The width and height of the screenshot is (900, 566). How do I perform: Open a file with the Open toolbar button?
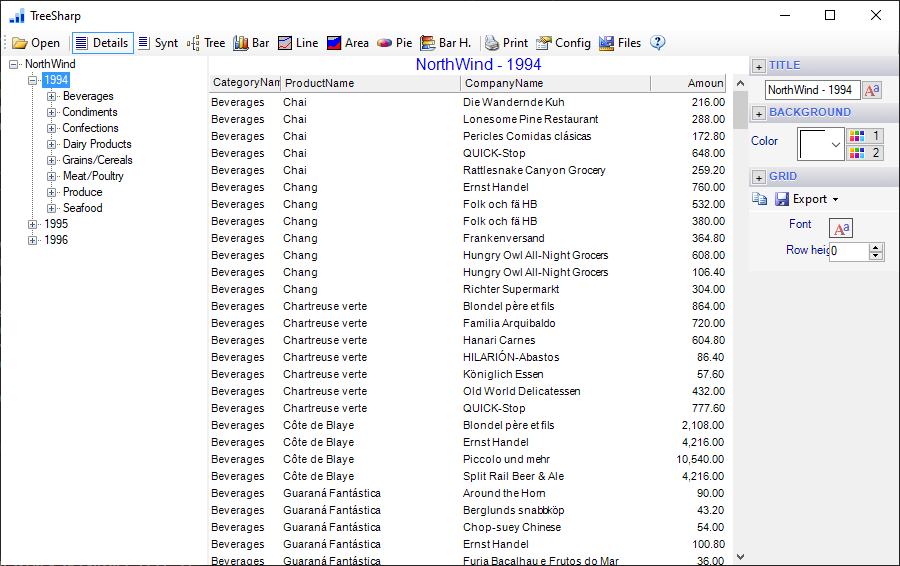(36, 43)
